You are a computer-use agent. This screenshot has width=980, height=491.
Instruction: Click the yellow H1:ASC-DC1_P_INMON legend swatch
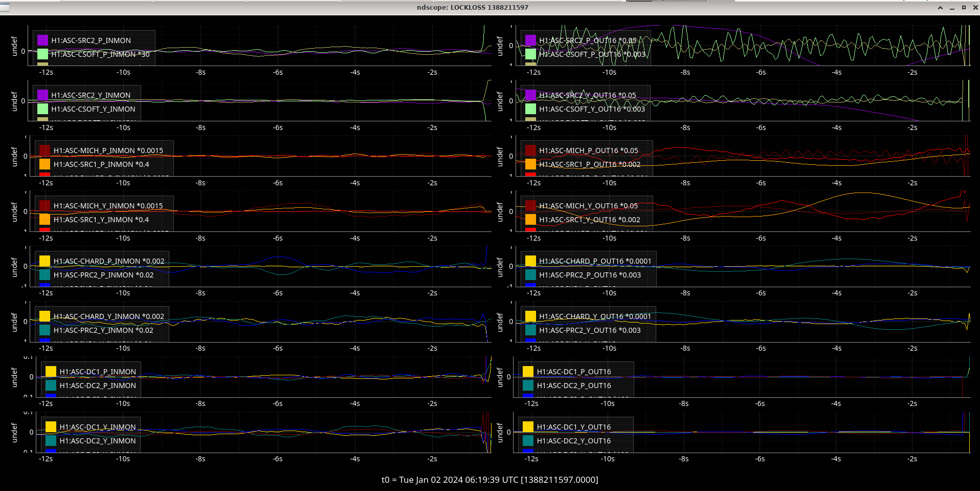tap(51, 371)
